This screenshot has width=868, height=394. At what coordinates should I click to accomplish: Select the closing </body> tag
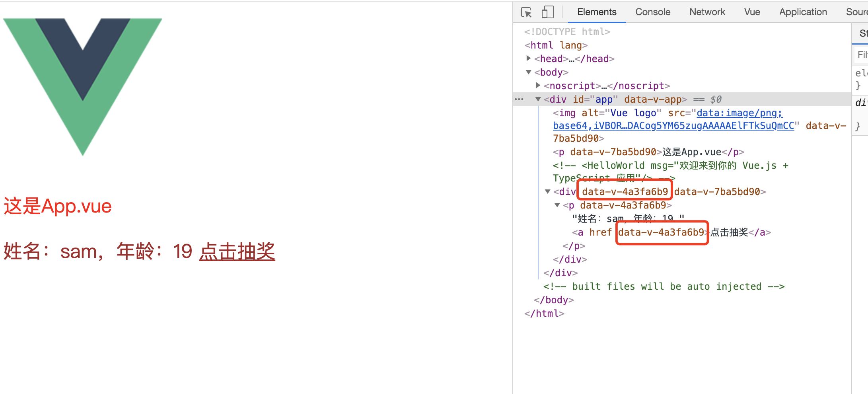coord(554,300)
